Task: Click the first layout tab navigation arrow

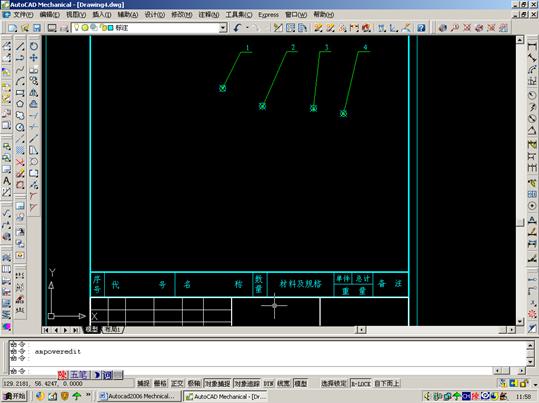Action: point(46,330)
